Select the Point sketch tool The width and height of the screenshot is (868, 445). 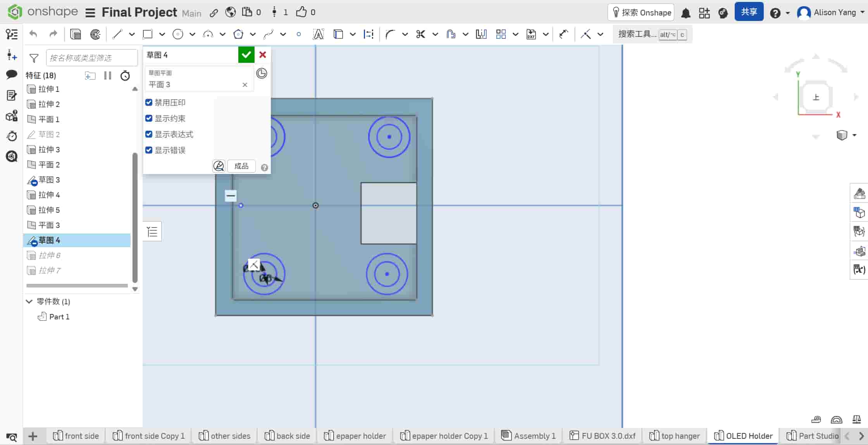[x=298, y=34]
